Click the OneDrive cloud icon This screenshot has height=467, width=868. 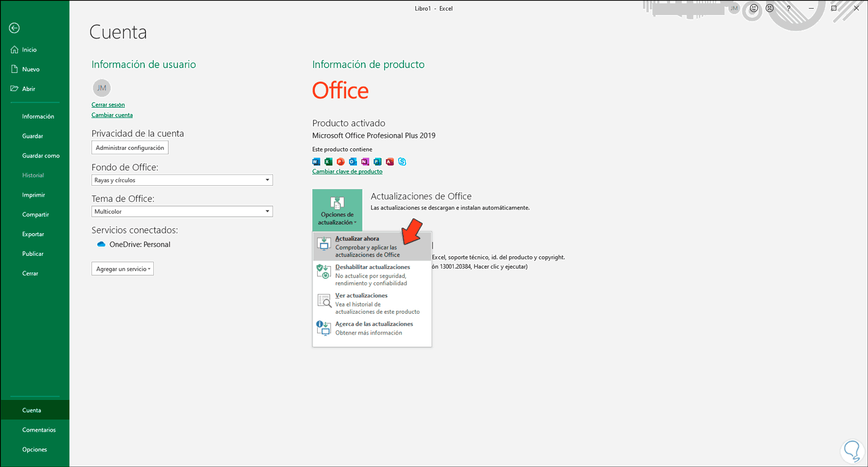(101, 244)
